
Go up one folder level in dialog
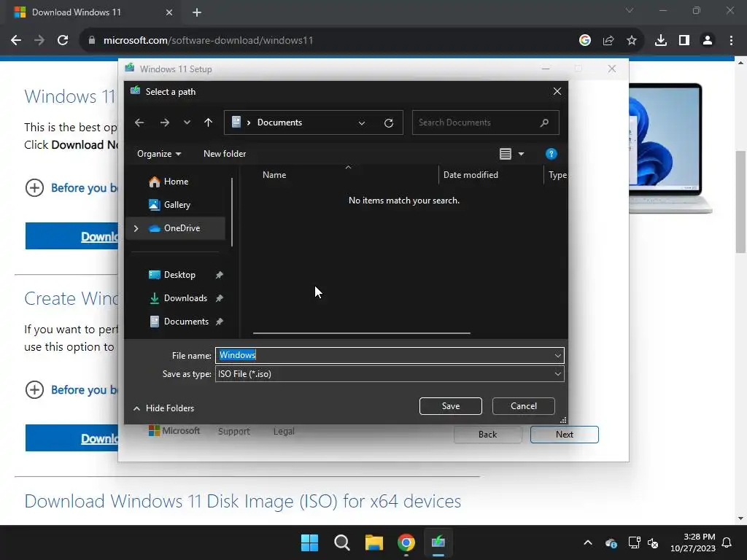(x=208, y=122)
